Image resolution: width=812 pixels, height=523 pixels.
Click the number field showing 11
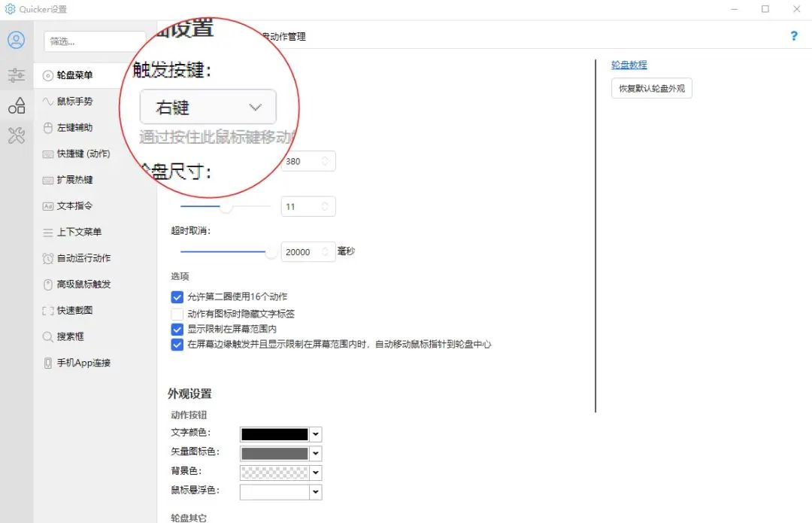point(308,206)
